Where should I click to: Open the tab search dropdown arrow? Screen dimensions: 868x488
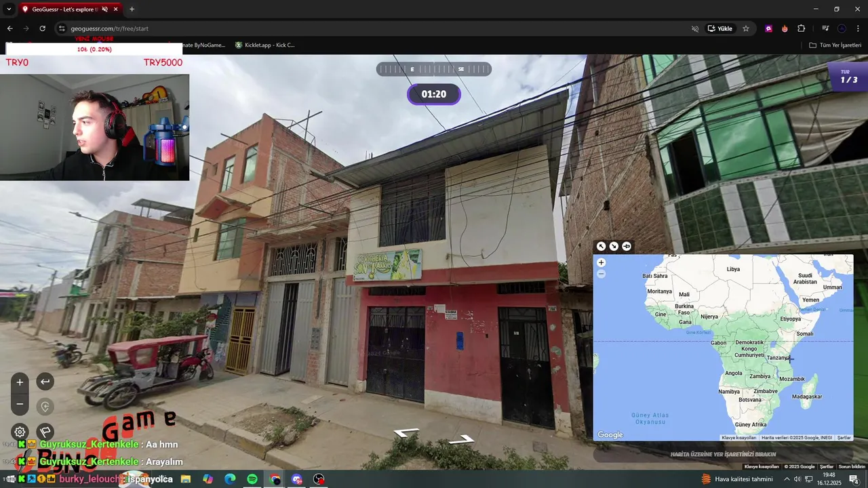click(x=9, y=9)
